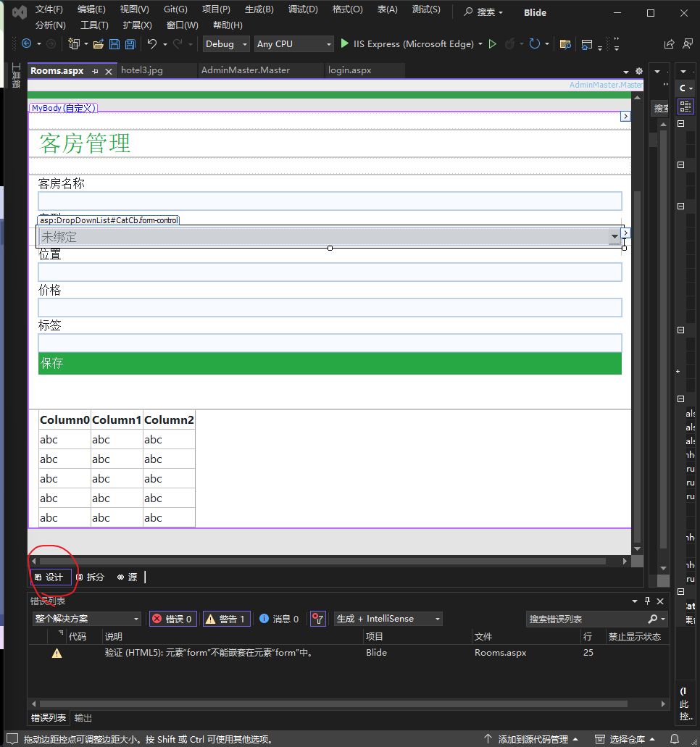The image size is (700, 747).
Task: Toggle the errors 0 filter button
Action: click(x=173, y=619)
